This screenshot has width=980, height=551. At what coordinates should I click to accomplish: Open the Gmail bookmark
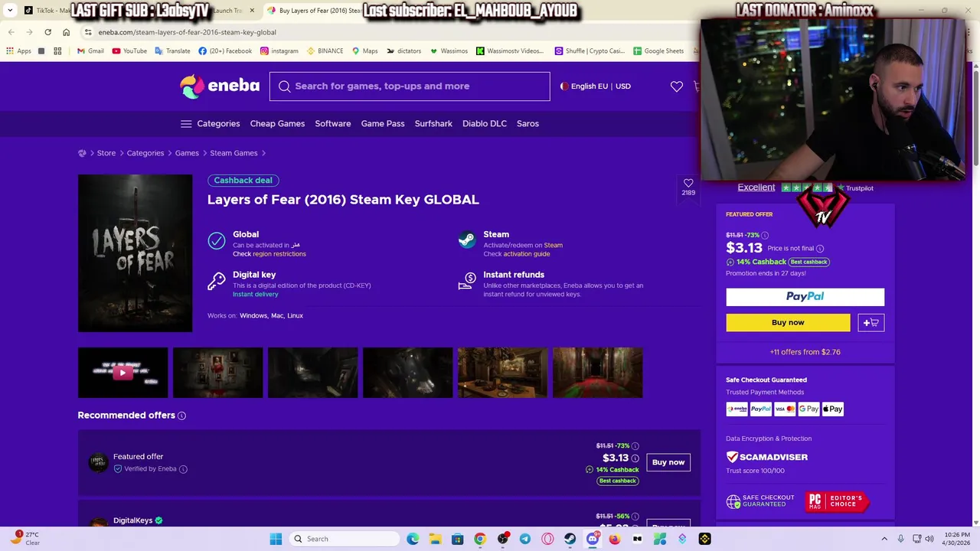click(x=90, y=51)
